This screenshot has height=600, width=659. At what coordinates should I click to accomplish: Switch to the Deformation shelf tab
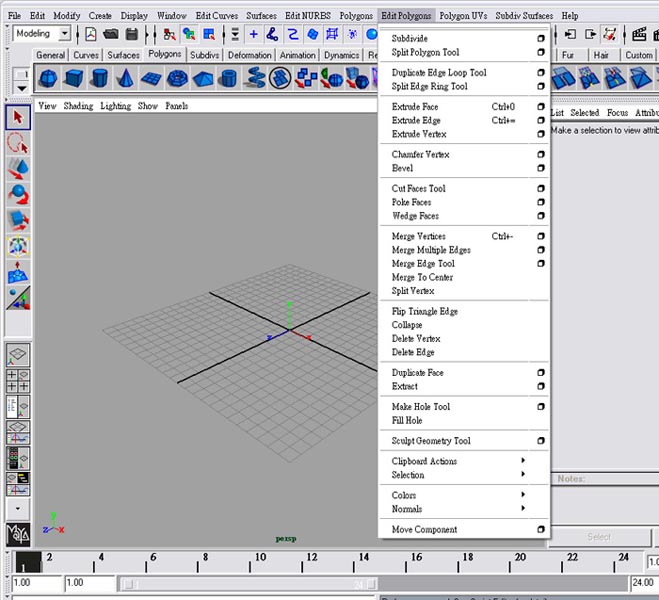click(250, 55)
